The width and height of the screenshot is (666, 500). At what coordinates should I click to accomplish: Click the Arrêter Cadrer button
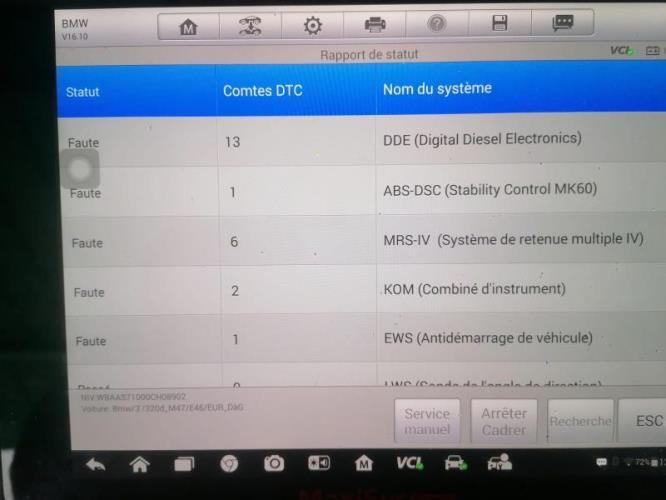(504, 421)
